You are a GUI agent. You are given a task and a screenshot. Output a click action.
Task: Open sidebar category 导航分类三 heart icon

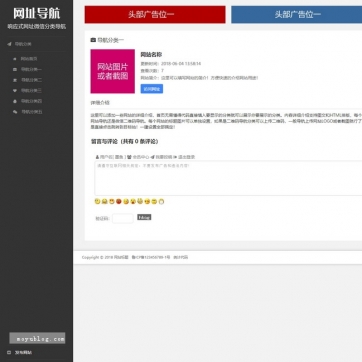pyautogui.click(x=14, y=91)
